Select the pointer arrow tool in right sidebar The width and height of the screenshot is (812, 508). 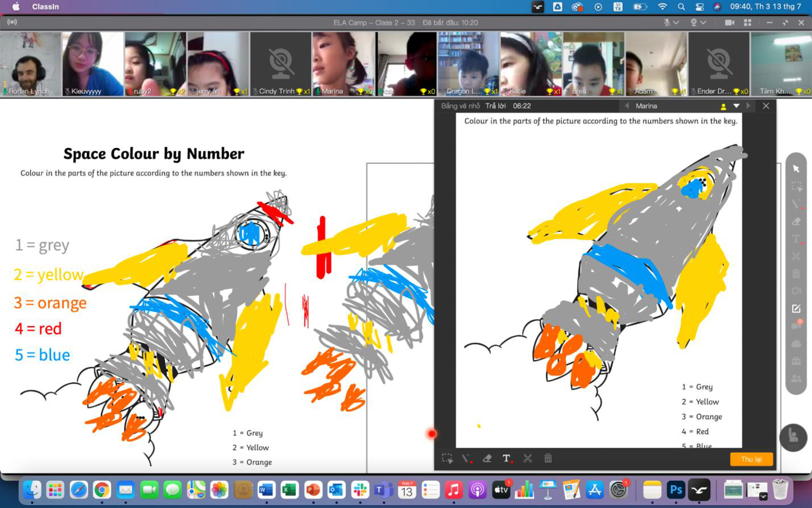[796, 169]
